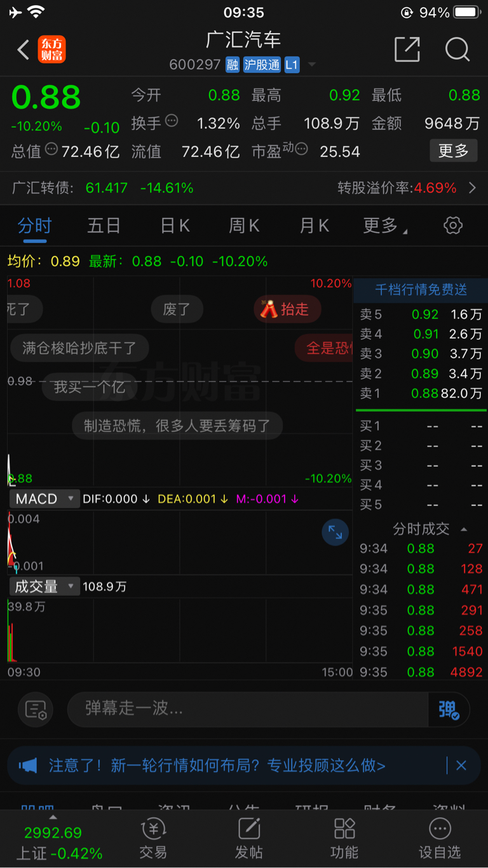Open the 上证 index ticker
This screenshot has width=488, height=868.
point(59,842)
